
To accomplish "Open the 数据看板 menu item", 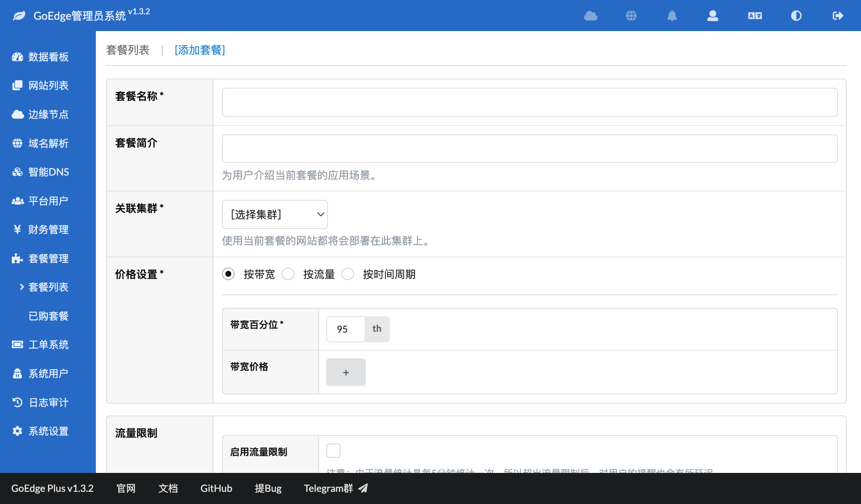I will [x=48, y=57].
